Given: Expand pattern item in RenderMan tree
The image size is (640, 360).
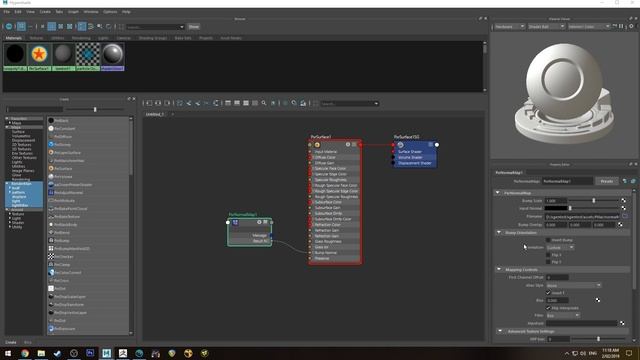Looking at the screenshot, I should point(10,192).
